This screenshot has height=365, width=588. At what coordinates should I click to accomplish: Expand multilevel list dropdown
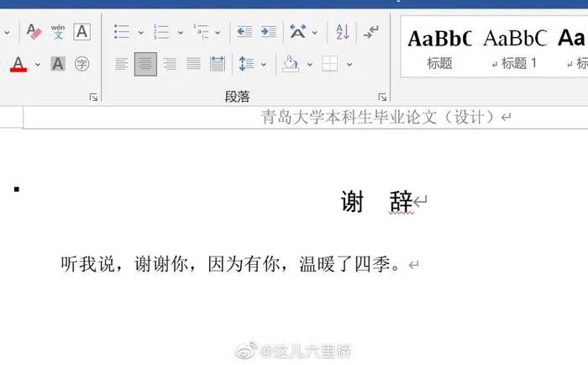click(218, 33)
